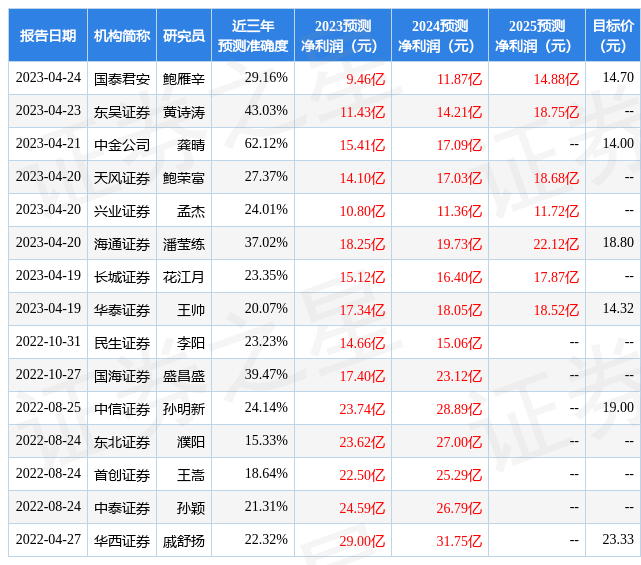Select the 2023-04-24 report date cell

[48, 78]
